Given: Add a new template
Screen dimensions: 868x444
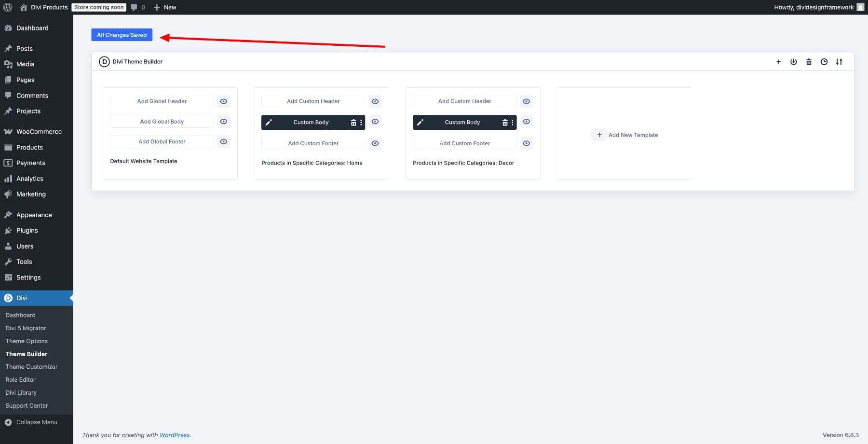Looking at the screenshot, I should (624, 135).
